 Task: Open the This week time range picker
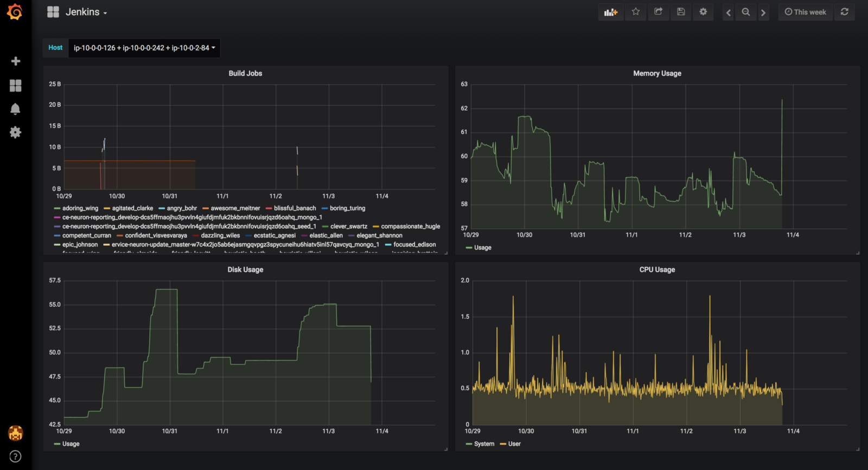[x=805, y=12]
